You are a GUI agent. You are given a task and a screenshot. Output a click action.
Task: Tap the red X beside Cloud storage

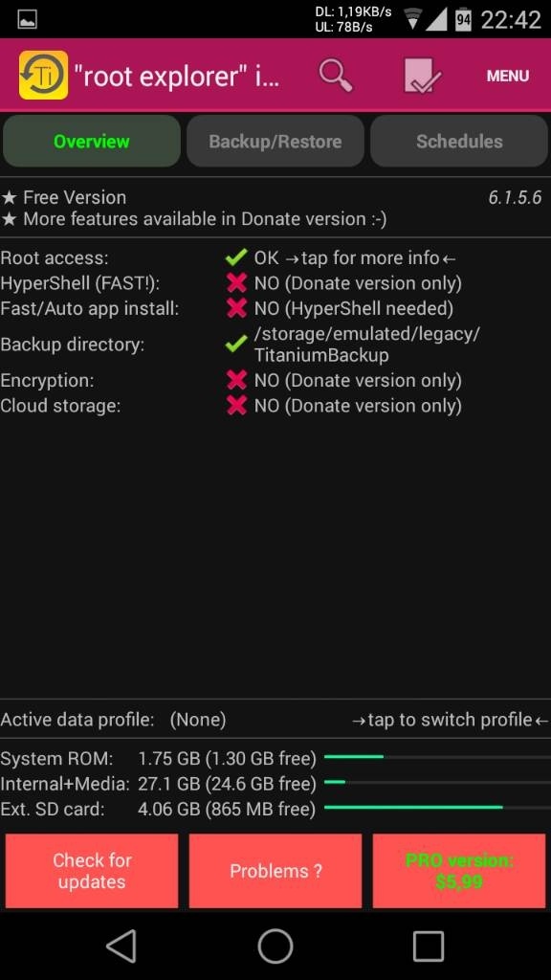pos(237,406)
